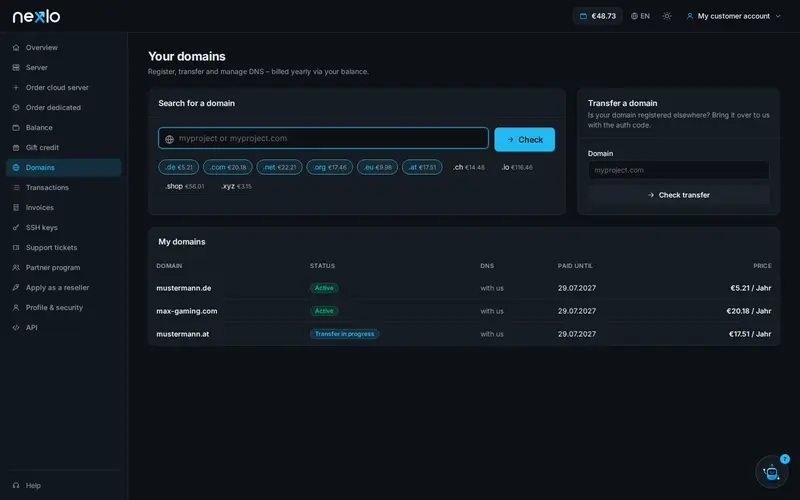This screenshot has height=500, width=800.
Task: Toggle the .de €5.21 TLD chip
Action: point(179,167)
